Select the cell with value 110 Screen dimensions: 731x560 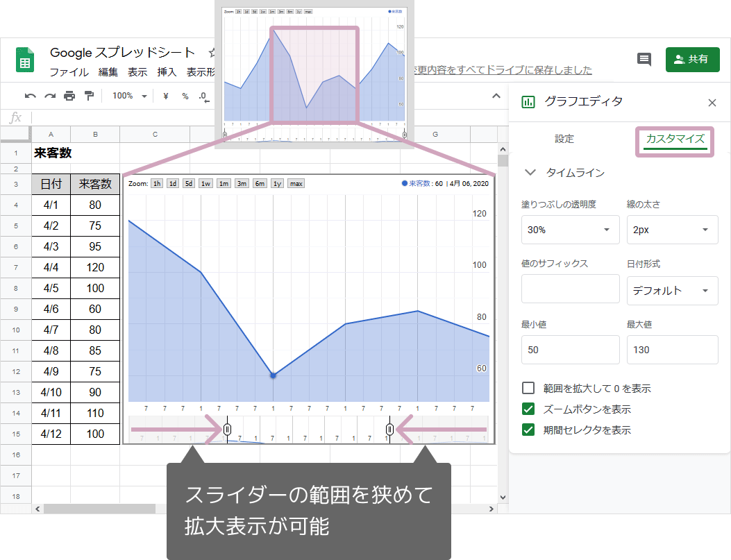(x=95, y=413)
